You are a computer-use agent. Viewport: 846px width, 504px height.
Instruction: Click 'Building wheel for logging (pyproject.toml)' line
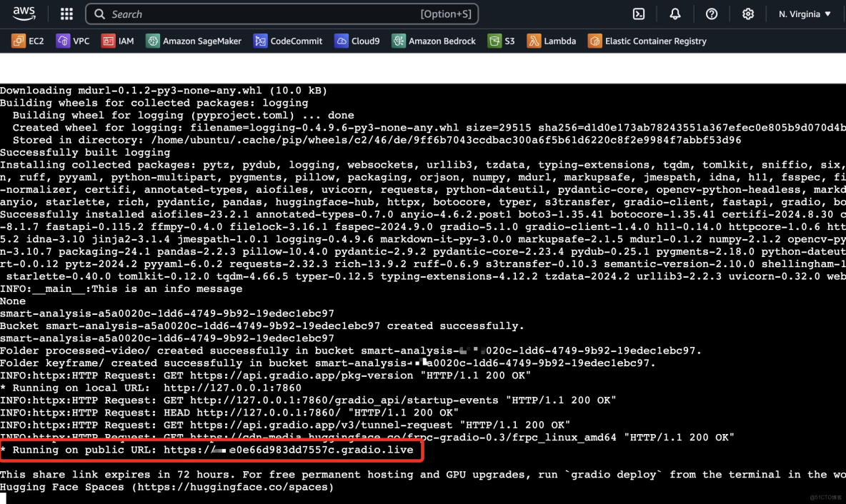click(x=184, y=115)
